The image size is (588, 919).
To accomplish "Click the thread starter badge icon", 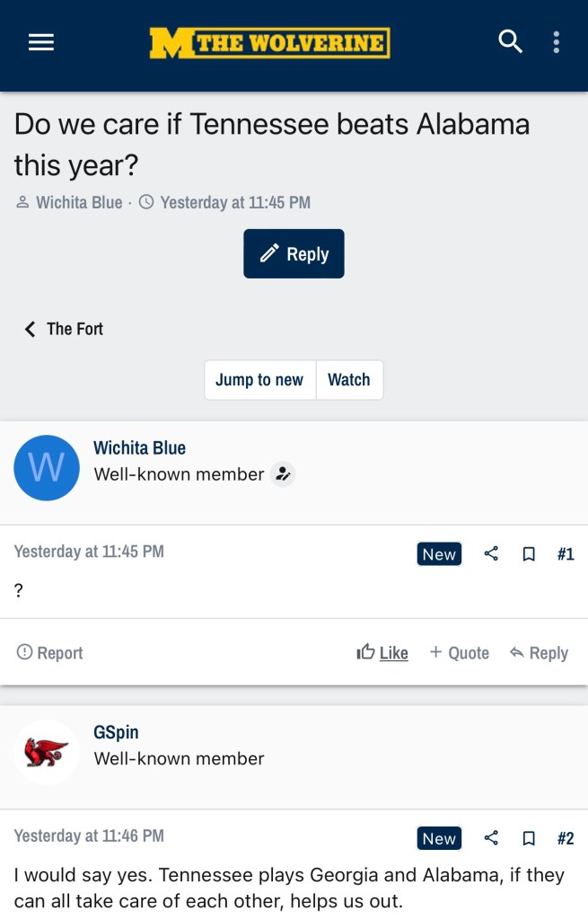I will [x=283, y=474].
